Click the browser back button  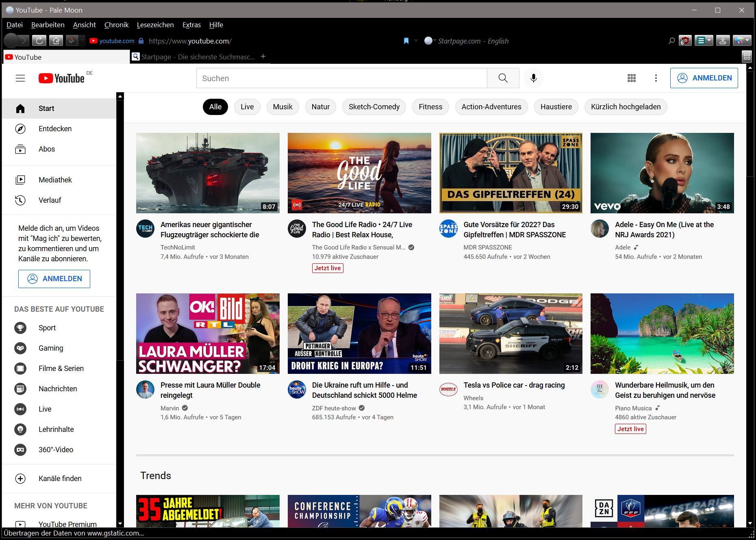click(x=11, y=41)
